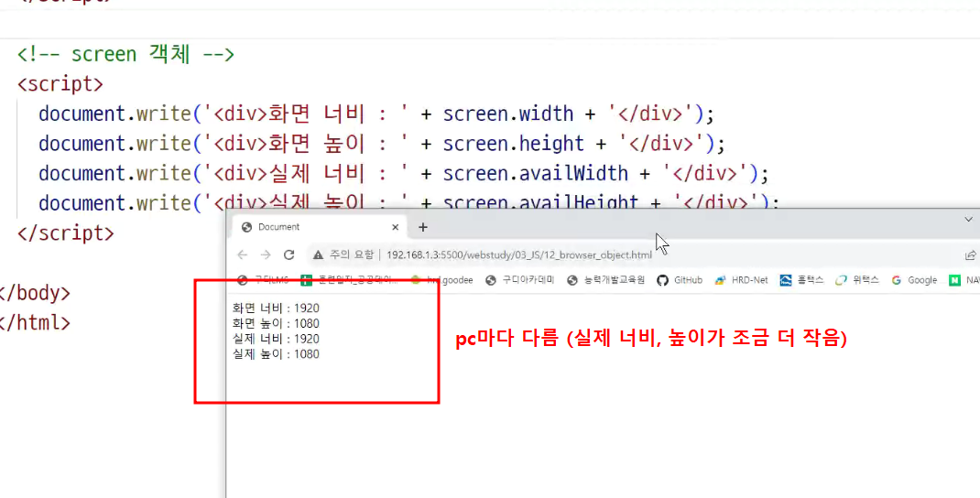Click 'screen.availWidth' in the editor code
The width and height of the screenshot is (980, 498).
click(x=536, y=173)
